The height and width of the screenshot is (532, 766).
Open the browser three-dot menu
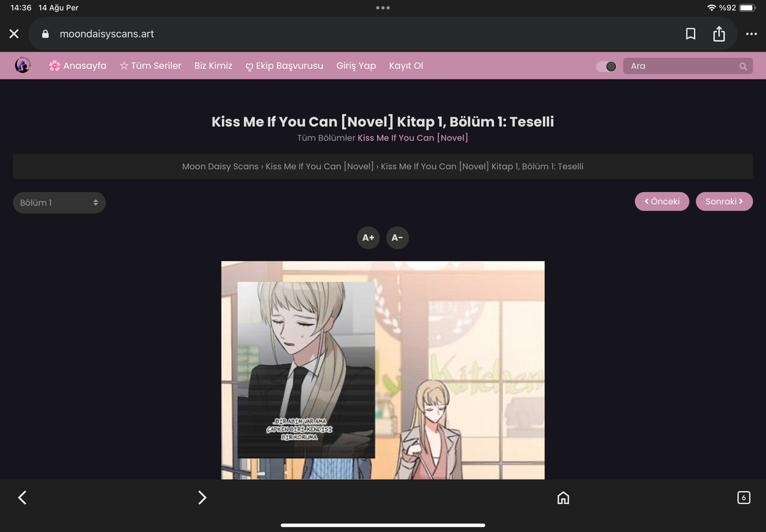point(751,34)
